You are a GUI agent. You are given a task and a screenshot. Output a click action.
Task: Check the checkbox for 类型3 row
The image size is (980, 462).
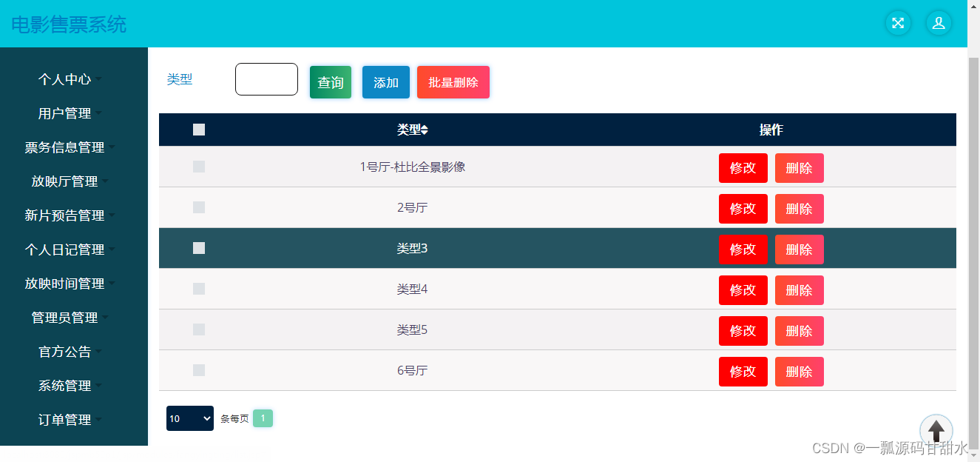199,248
